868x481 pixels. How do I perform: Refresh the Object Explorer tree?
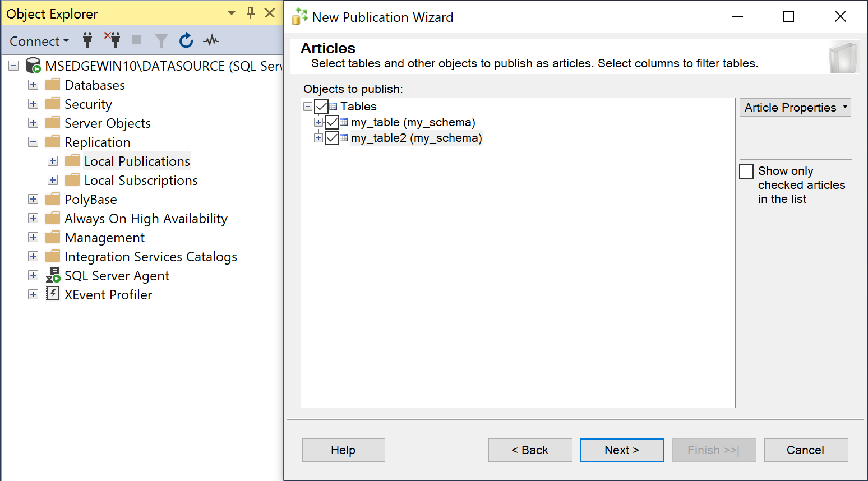(186, 40)
